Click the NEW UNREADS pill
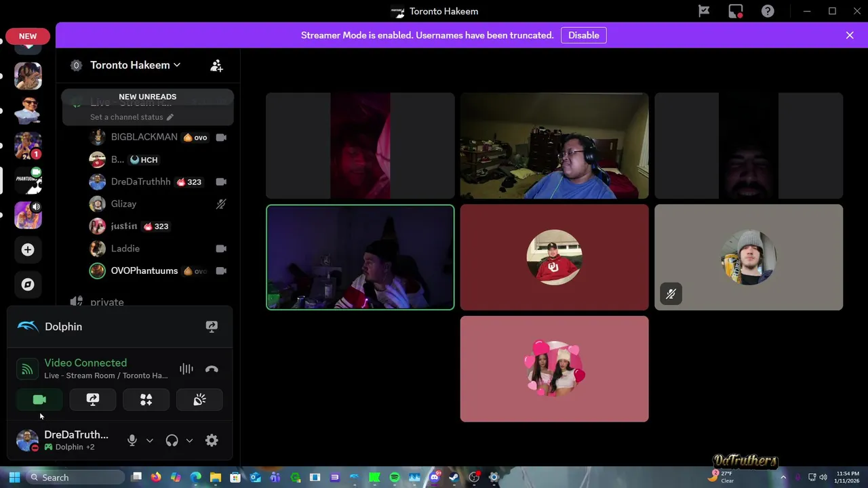Image resolution: width=868 pixels, height=488 pixels. 147,97
